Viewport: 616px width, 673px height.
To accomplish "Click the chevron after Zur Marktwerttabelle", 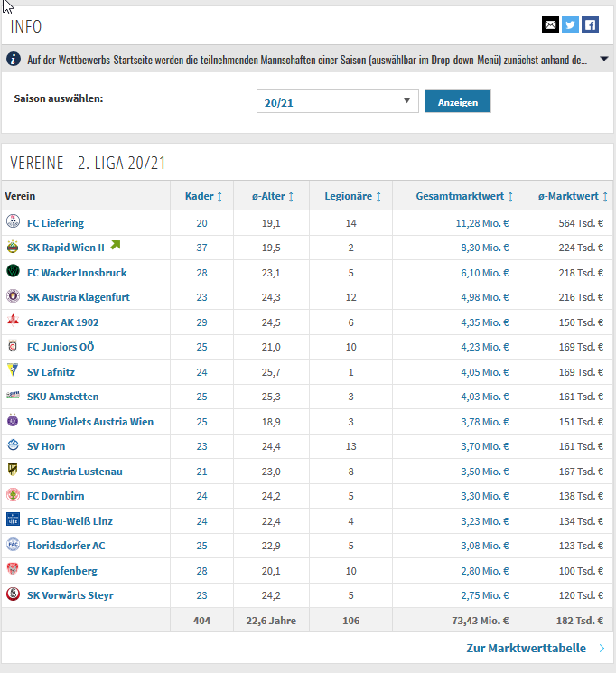I will 602,648.
